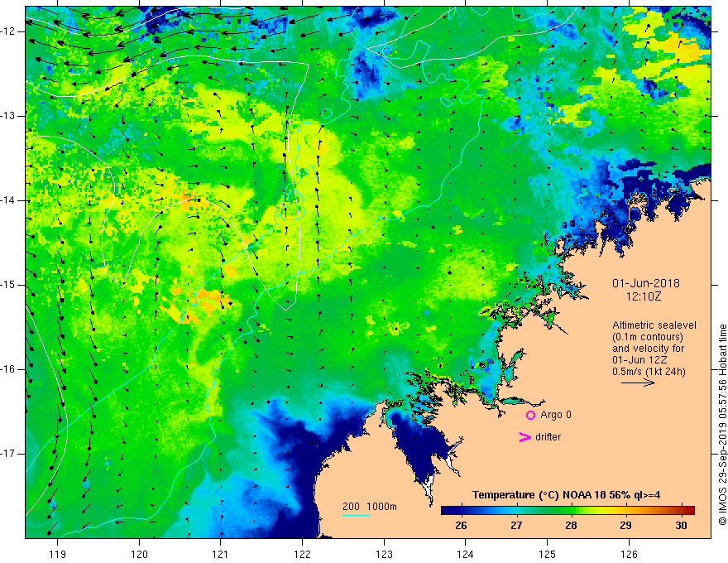This screenshot has width=728, height=563.
Task: Select the '01-Jun-2018' date label
Action: (646, 283)
